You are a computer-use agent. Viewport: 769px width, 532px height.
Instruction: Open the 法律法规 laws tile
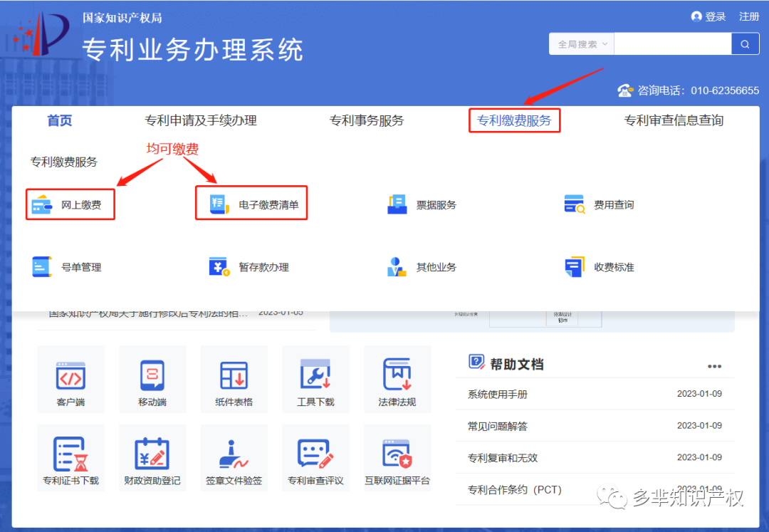point(397,379)
